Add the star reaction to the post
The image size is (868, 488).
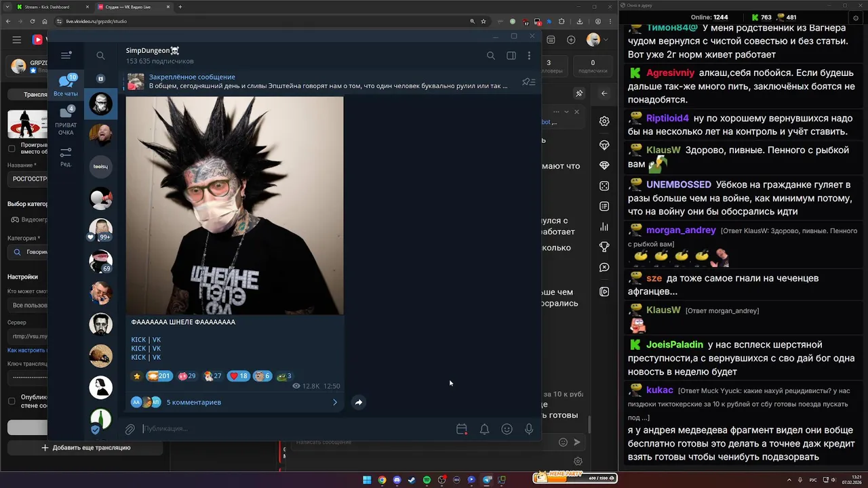click(137, 376)
